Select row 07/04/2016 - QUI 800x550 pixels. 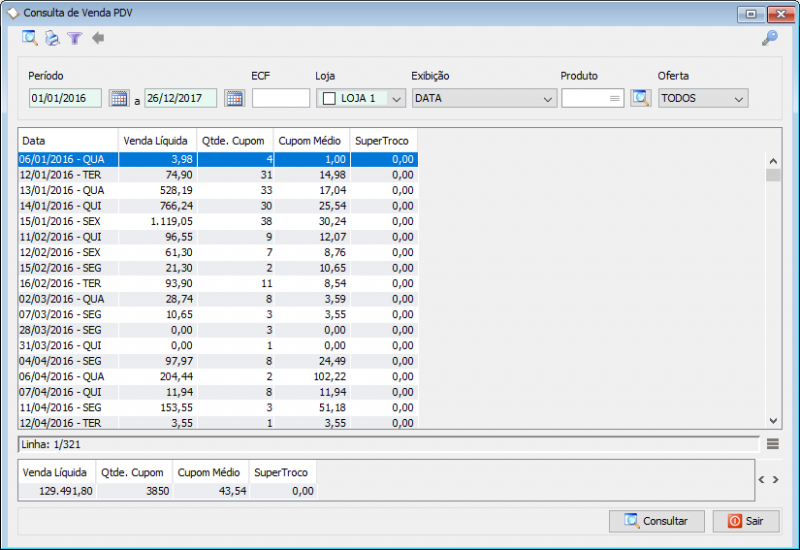coord(218,392)
